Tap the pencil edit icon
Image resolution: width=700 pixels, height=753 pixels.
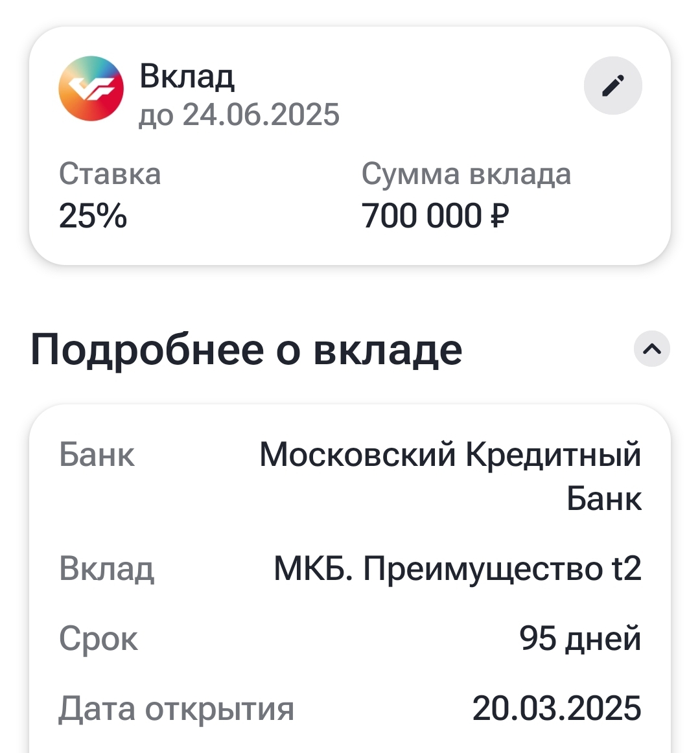[x=612, y=86]
